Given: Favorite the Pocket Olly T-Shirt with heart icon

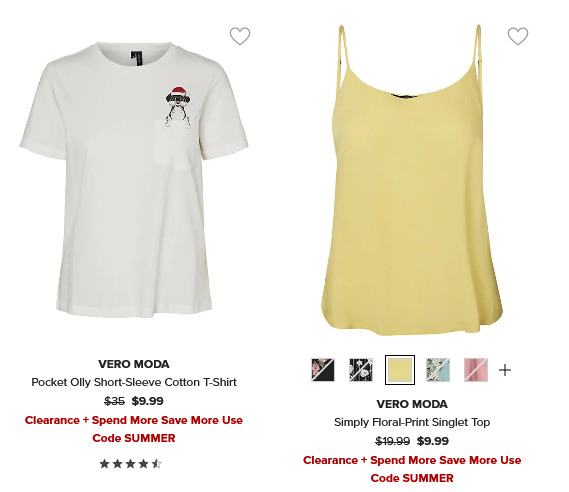Looking at the screenshot, I should (x=240, y=36).
